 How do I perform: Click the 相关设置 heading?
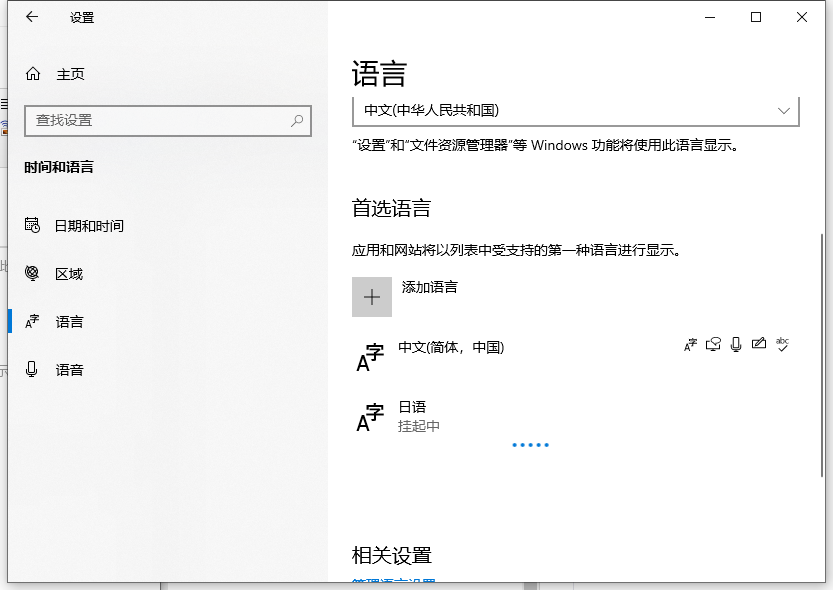[x=392, y=555]
